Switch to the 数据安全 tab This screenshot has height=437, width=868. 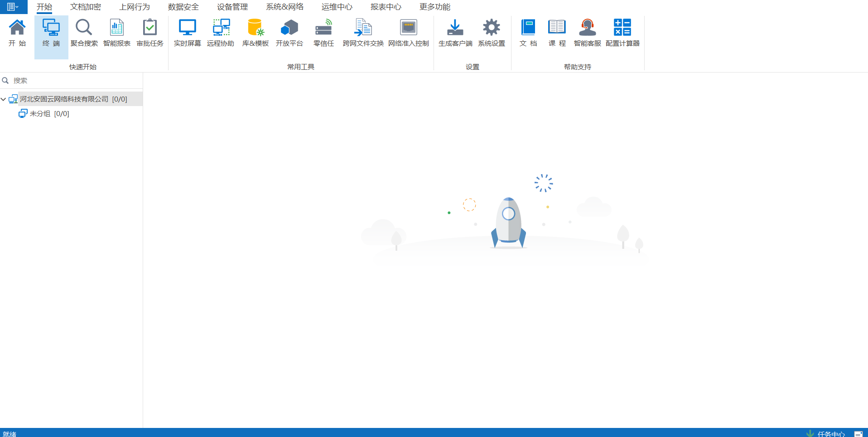183,7
